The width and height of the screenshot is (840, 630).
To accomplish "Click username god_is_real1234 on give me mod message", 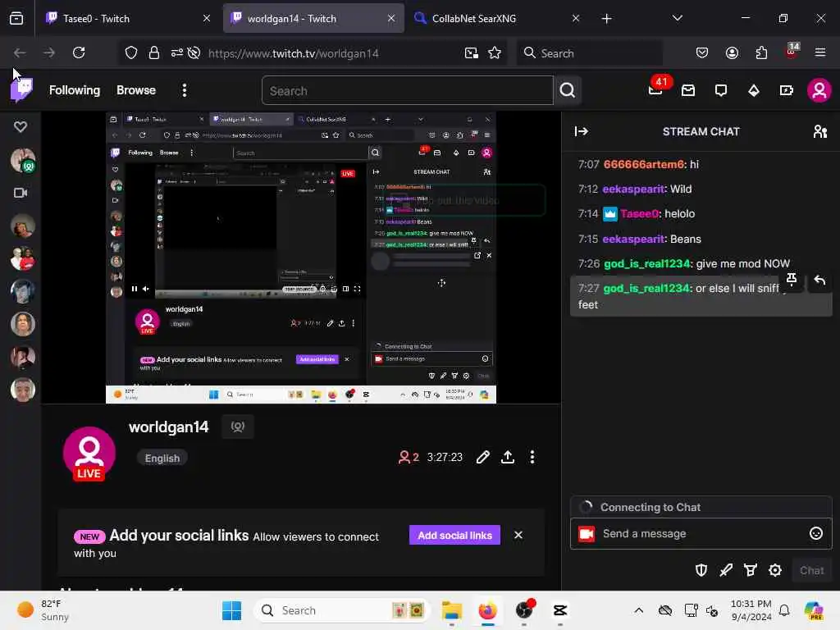I will (x=647, y=263).
